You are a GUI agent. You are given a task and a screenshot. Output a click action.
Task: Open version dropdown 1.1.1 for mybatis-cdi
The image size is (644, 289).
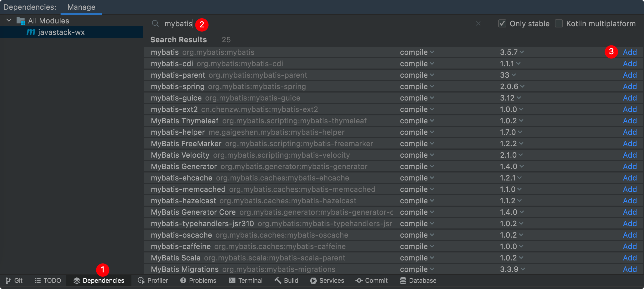[x=510, y=64]
